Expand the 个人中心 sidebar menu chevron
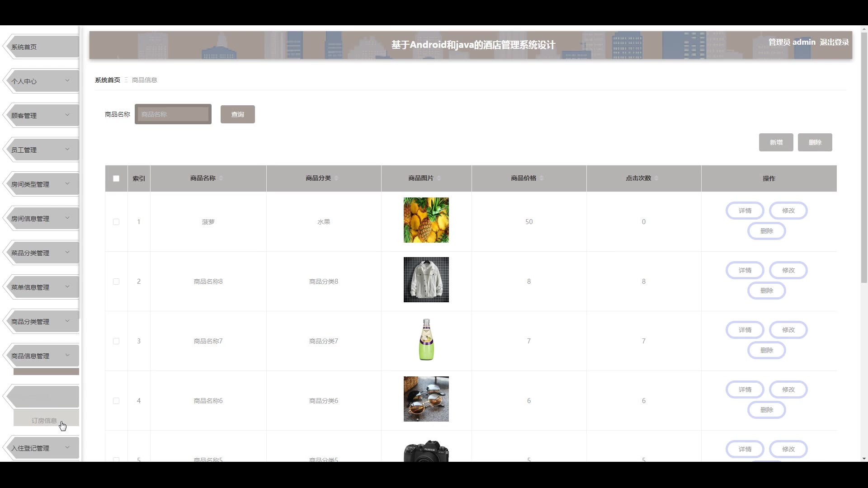 (67, 81)
